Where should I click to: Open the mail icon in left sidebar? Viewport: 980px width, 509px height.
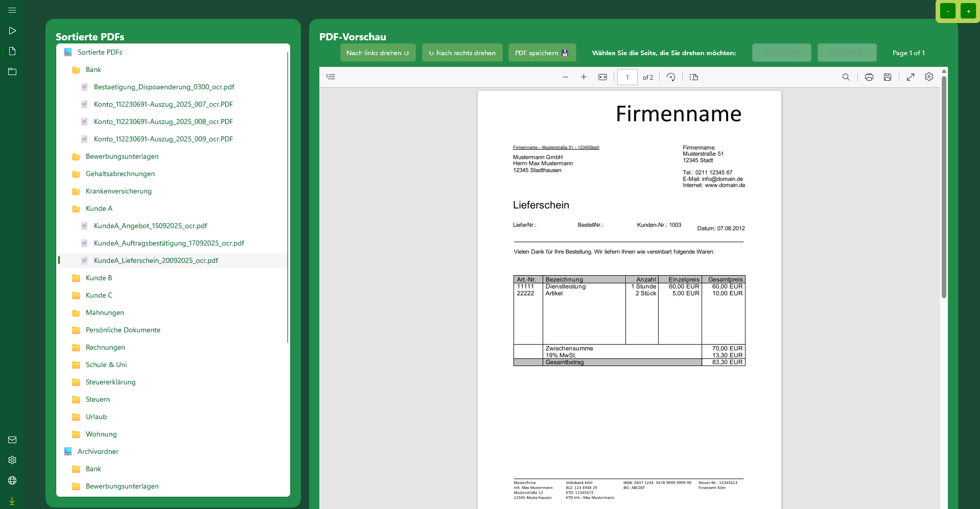point(12,440)
